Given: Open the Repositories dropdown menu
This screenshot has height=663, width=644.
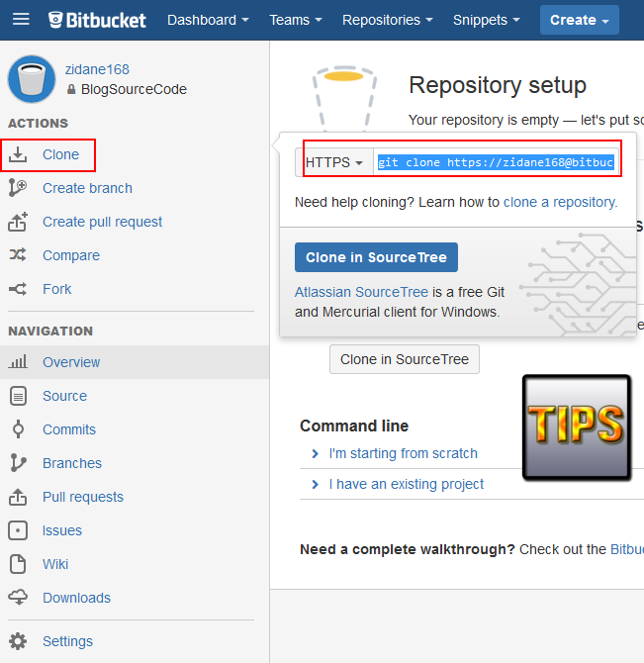Looking at the screenshot, I should tap(387, 20).
